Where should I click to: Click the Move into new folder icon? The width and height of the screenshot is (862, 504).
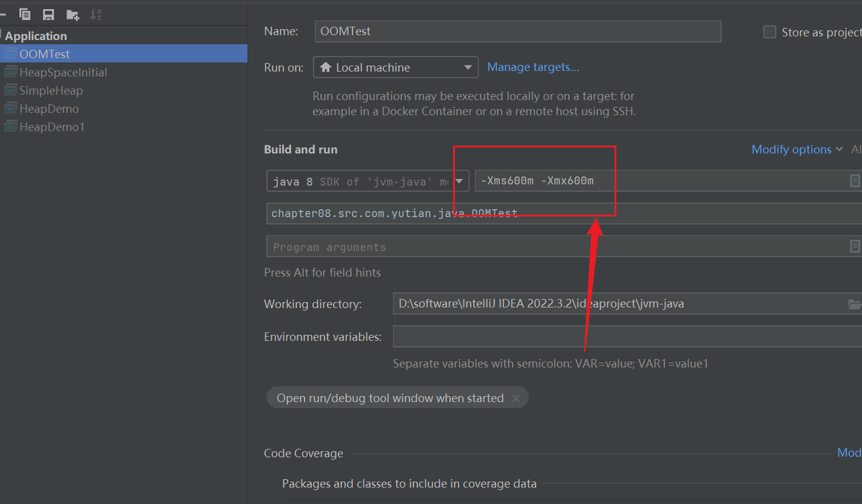tap(73, 15)
